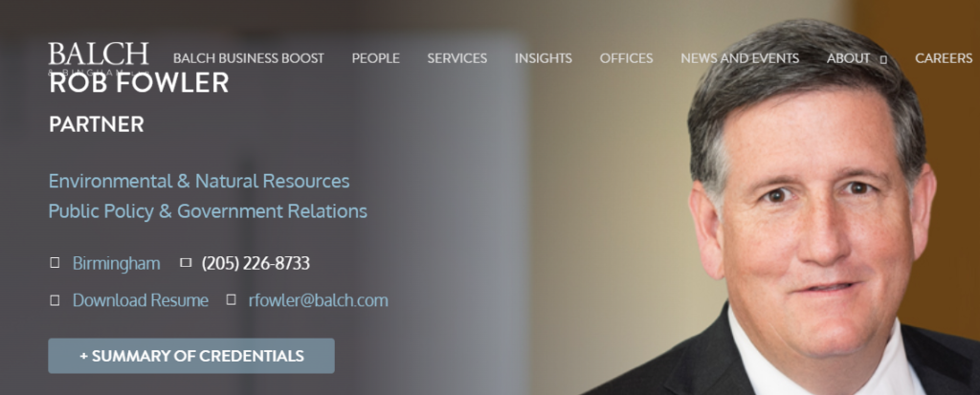The width and height of the screenshot is (980, 395).
Task: Click the Balch logo in the header
Action: coord(99,58)
